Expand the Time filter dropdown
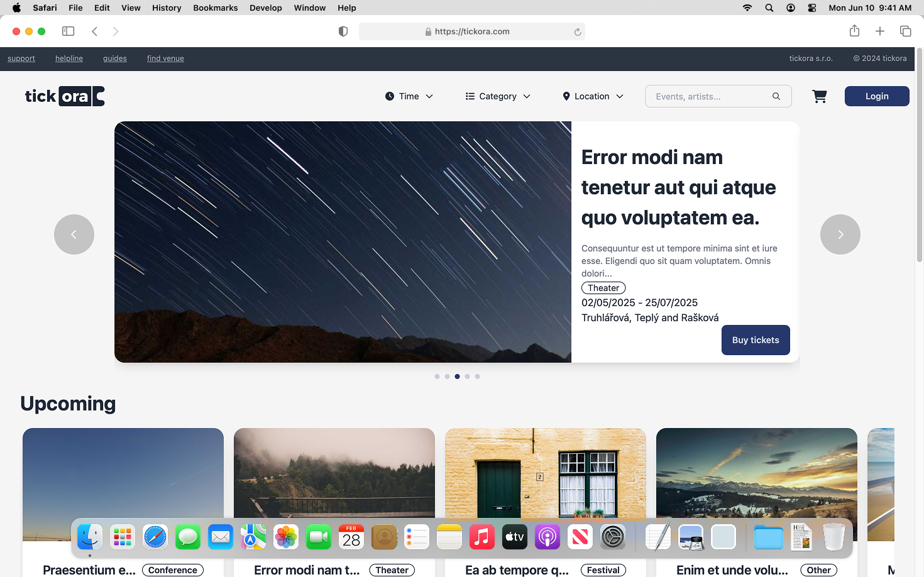Viewport: 924px width, 577px height. pyautogui.click(x=409, y=96)
